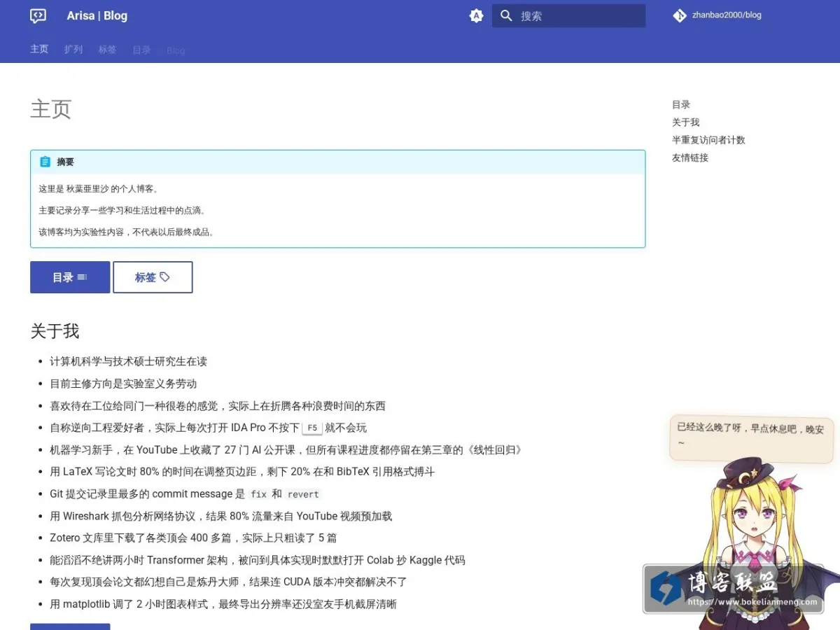Click the bullet 计算机科学与技术硕士研究生在读
Image resolution: width=840 pixels, height=630 pixels.
point(128,362)
